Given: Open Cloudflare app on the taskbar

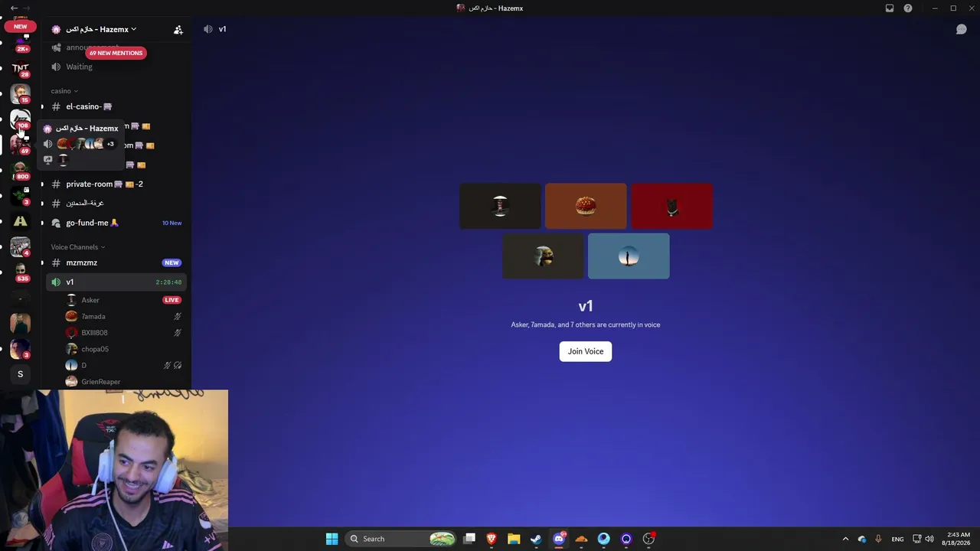Looking at the screenshot, I should (581, 539).
